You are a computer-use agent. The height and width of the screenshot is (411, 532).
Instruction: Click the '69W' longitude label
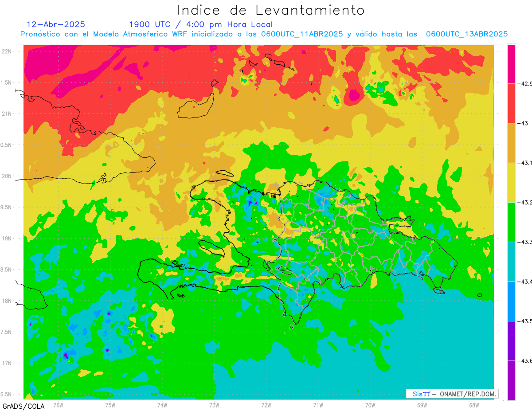click(x=422, y=405)
